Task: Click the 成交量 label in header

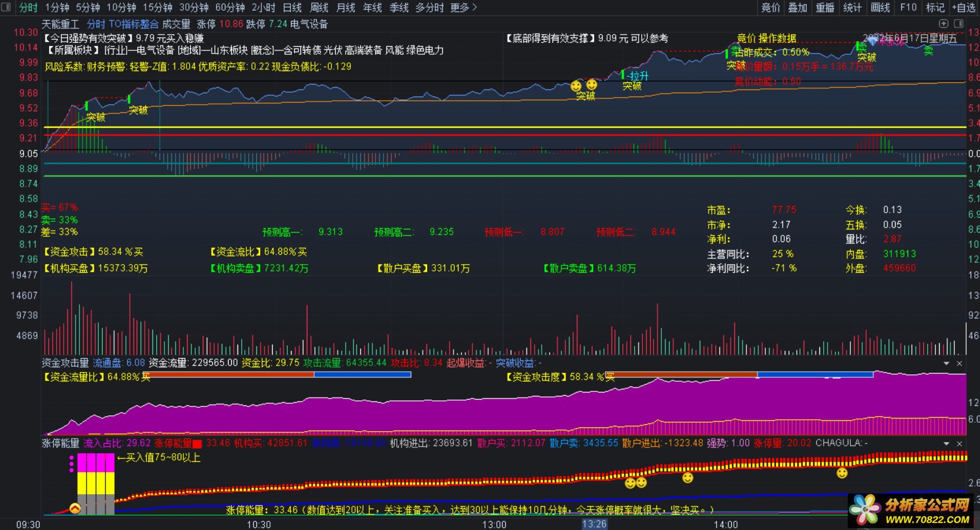Action: (x=176, y=24)
